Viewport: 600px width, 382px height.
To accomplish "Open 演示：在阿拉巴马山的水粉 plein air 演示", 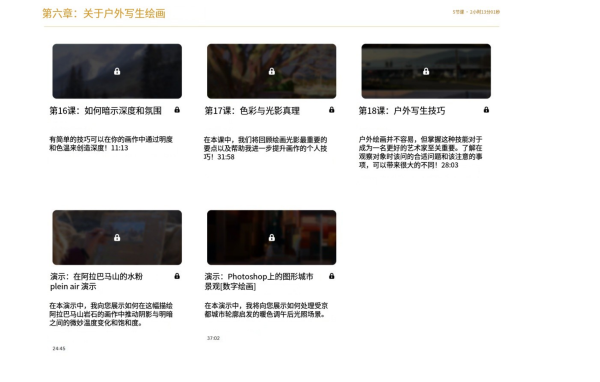I will click(96, 281).
